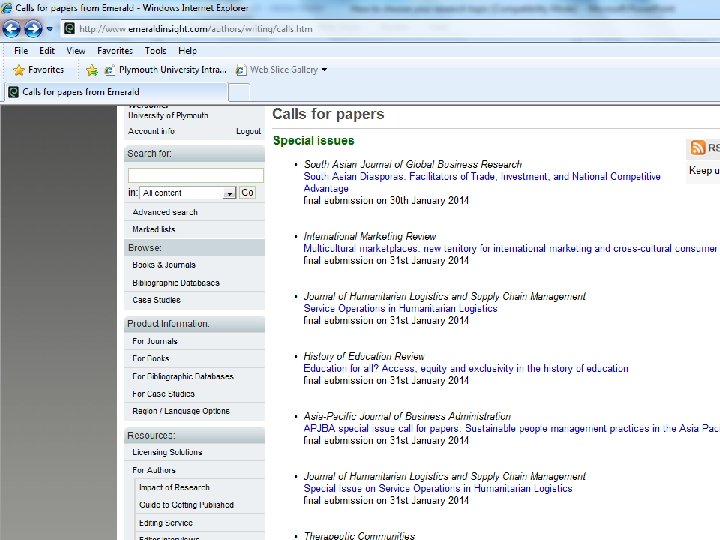720x540 pixels.
Task: Open the Help menu
Action: pyautogui.click(x=187, y=51)
